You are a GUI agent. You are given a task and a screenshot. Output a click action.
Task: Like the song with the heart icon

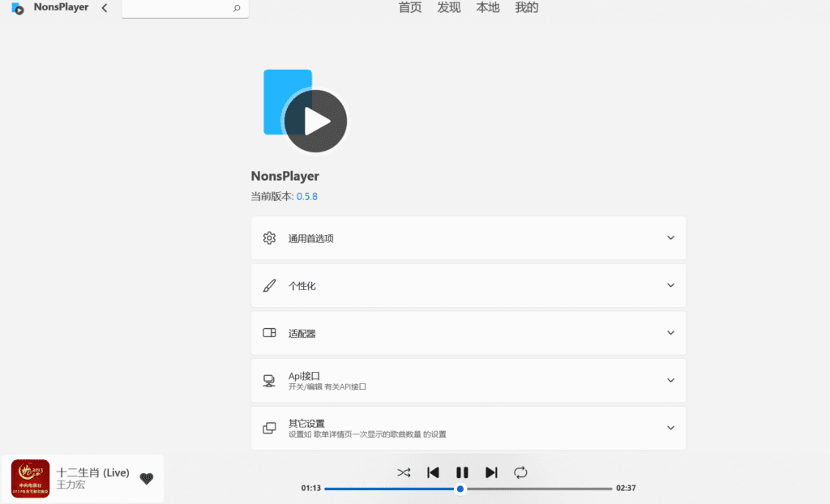[x=147, y=479]
